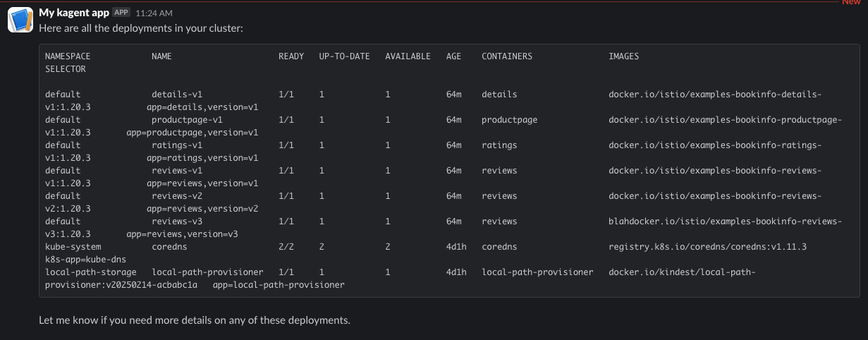Click the 'Here are all the deployments' text
This screenshot has width=868, height=340.
pyautogui.click(x=141, y=28)
